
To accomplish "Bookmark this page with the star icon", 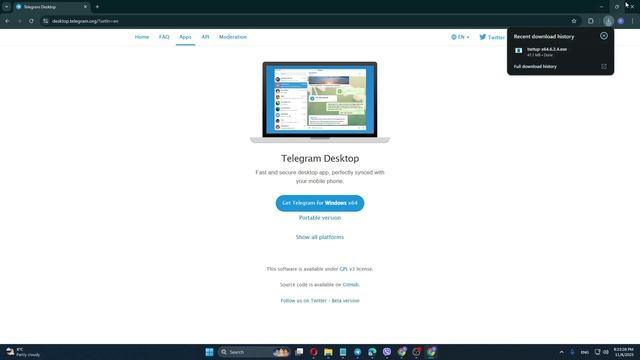I will (574, 21).
